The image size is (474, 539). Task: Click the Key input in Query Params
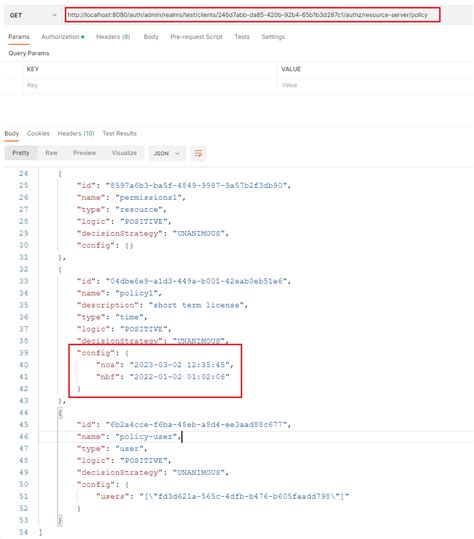150,85
